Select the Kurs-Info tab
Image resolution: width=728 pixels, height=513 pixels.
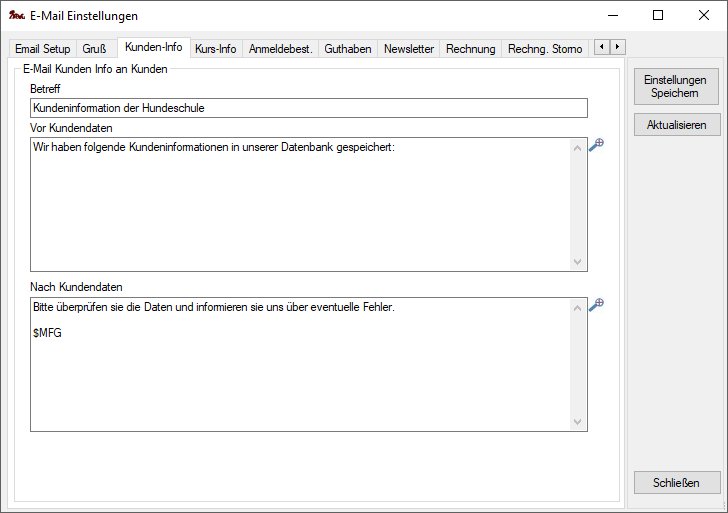pyautogui.click(x=215, y=48)
